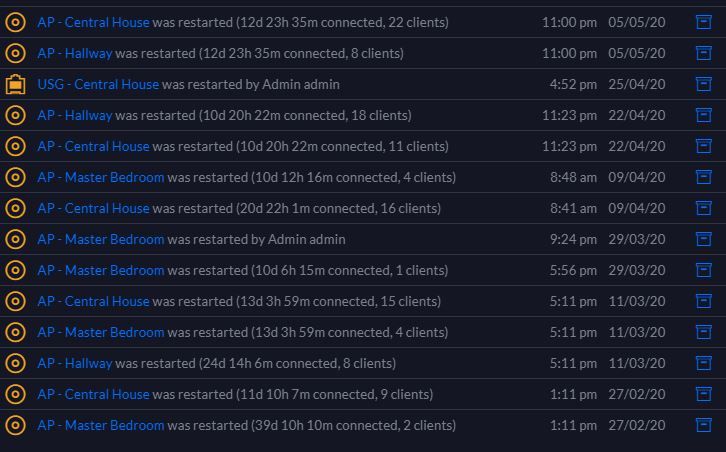
Task: Archive the AP - Hallway 05/05/20 restart event
Action: (x=704, y=53)
